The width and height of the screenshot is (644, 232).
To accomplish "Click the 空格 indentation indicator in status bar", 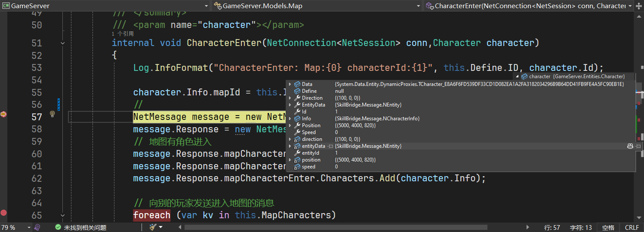I will (608, 227).
